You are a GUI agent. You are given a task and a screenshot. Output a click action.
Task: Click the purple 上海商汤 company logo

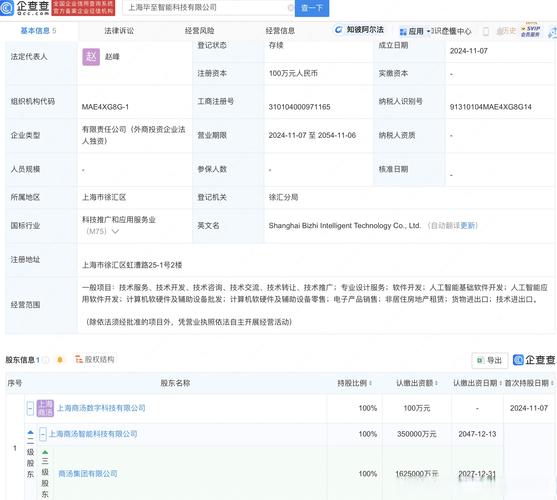click(x=45, y=408)
